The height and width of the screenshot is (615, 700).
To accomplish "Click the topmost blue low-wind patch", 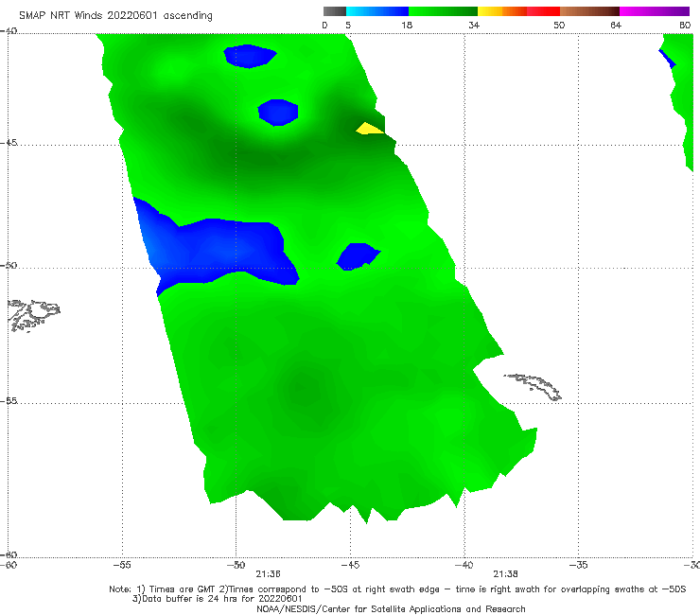I will [250, 56].
